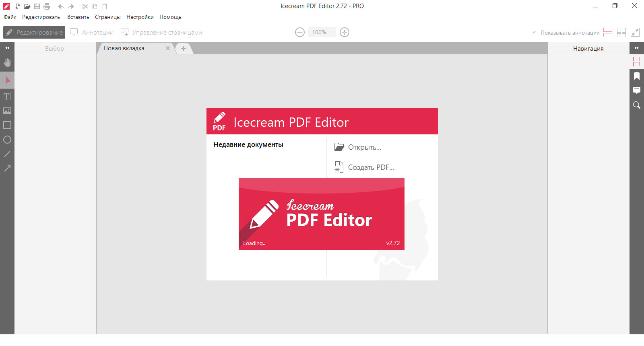Switch to Редактирование mode
The height and width of the screenshot is (346, 644).
coord(34,33)
